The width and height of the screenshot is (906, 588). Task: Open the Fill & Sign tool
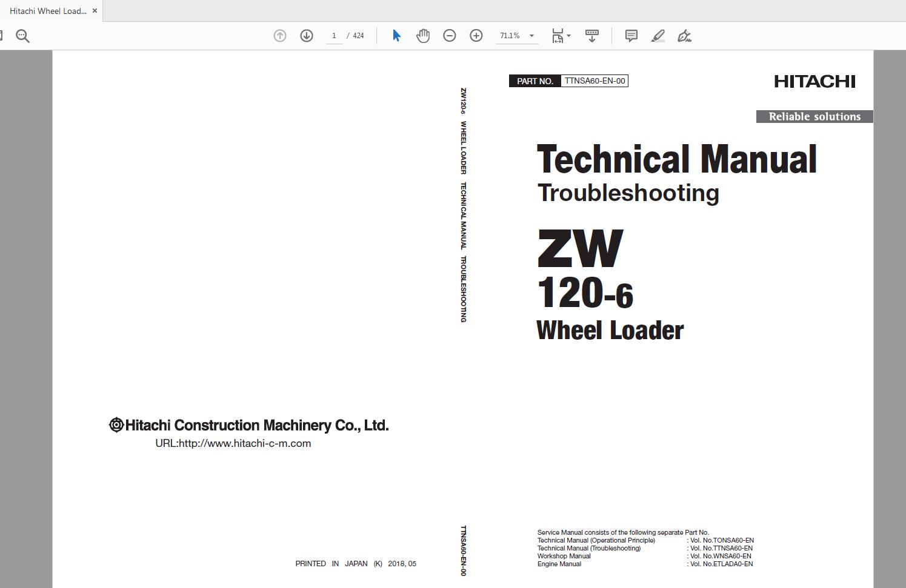click(x=684, y=36)
